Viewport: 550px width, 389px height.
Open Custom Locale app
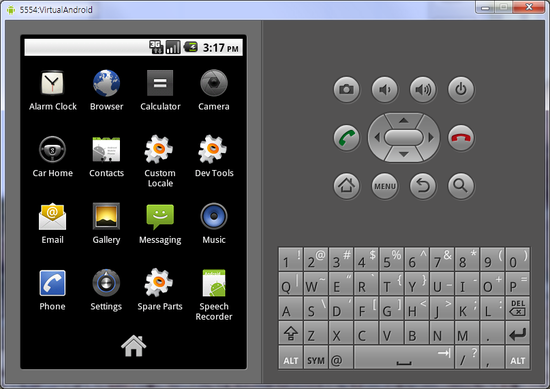coord(160,161)
